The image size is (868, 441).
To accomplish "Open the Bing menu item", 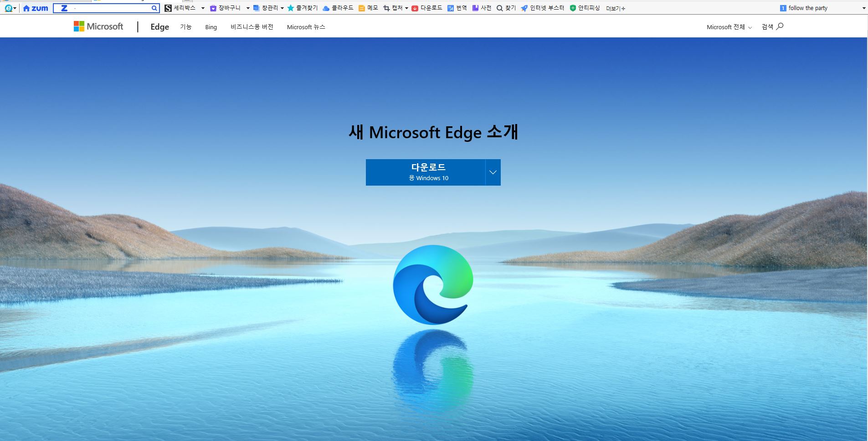I will pyautogui.click(x=211, y=27).
